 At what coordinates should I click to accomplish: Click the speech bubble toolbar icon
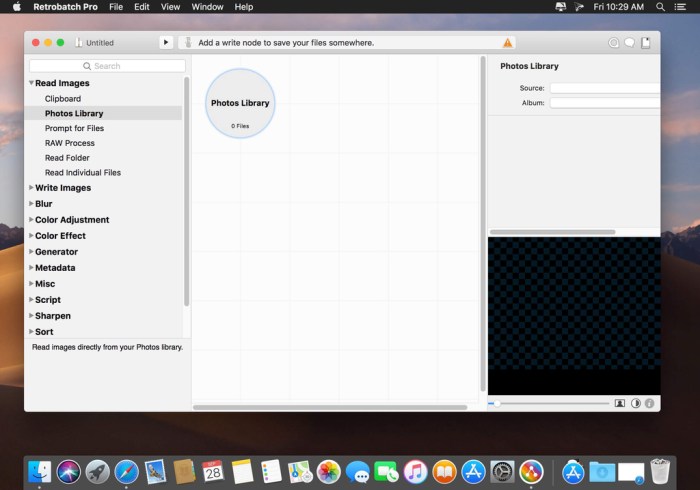click(x=629, y=43)
